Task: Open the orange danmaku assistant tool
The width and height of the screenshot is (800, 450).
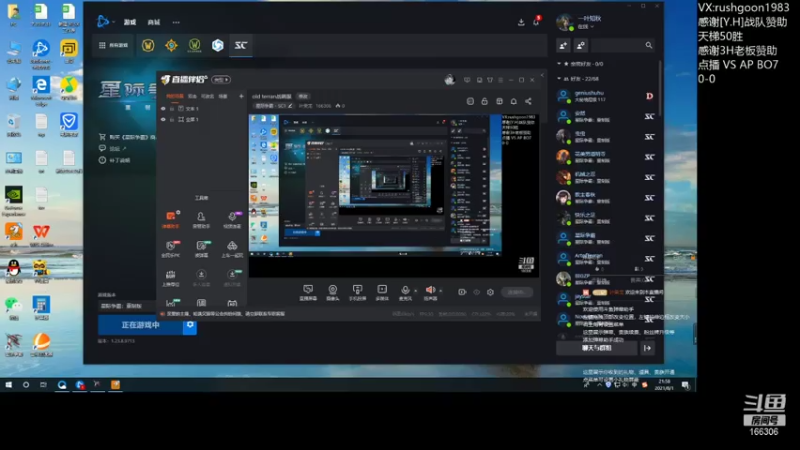Action: click(x=170, y=219)
